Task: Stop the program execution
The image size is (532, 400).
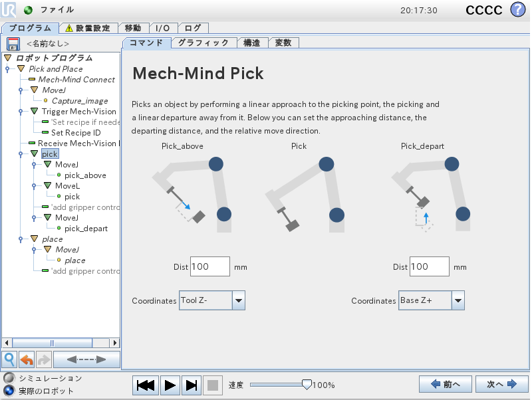Action: click(x=213, y=385)
